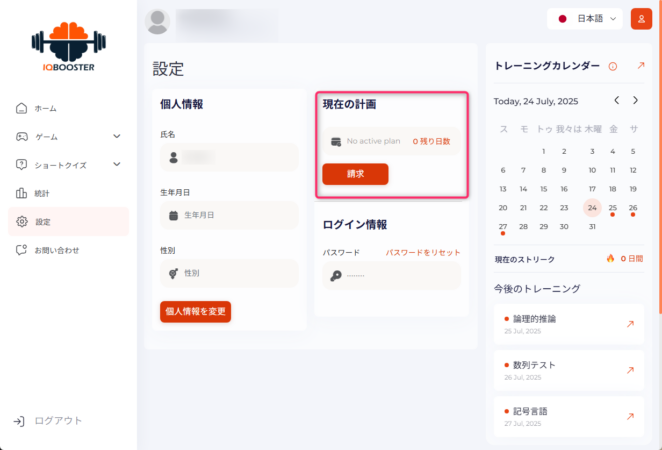Viewport: 662px width, 450px height.
Task: Click the Today, 24 July, 2025 text
Action: (536, 101)
